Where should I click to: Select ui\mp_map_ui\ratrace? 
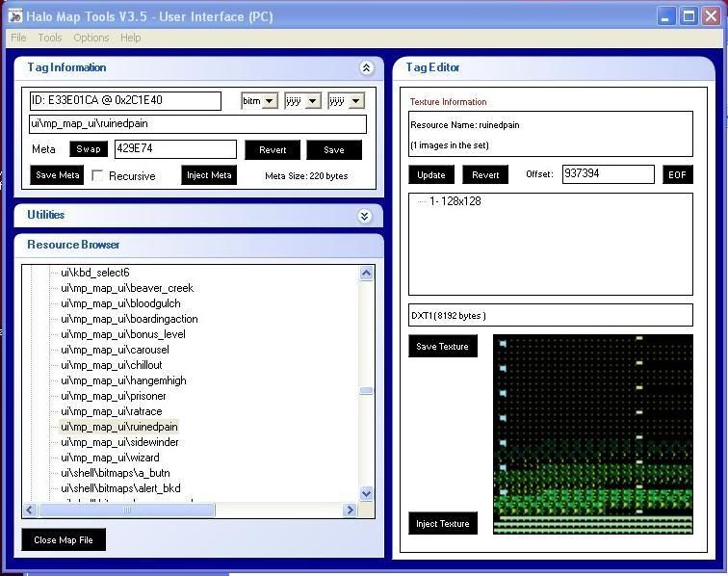112,411
